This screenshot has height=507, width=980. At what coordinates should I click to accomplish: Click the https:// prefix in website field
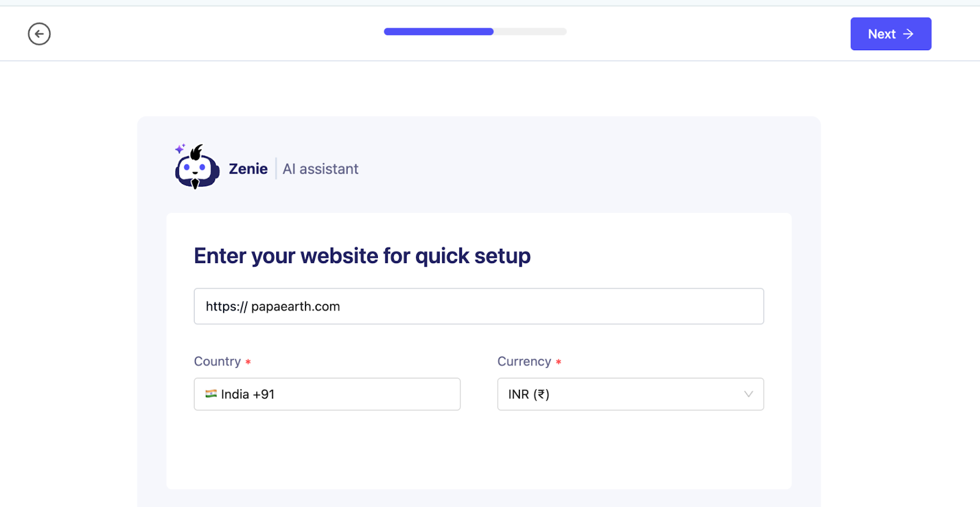pyautogui.click(x=226, y=307)
